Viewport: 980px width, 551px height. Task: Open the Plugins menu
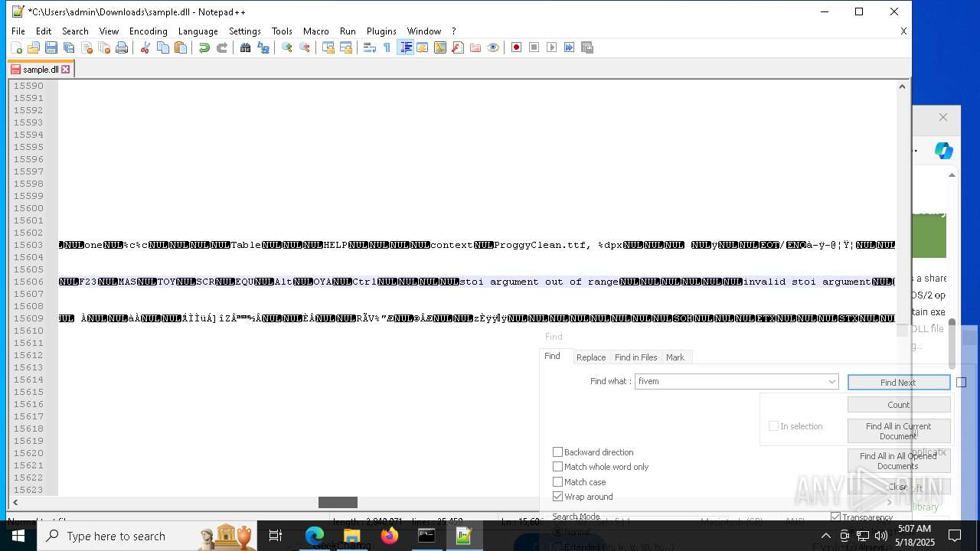coord(381,31)
